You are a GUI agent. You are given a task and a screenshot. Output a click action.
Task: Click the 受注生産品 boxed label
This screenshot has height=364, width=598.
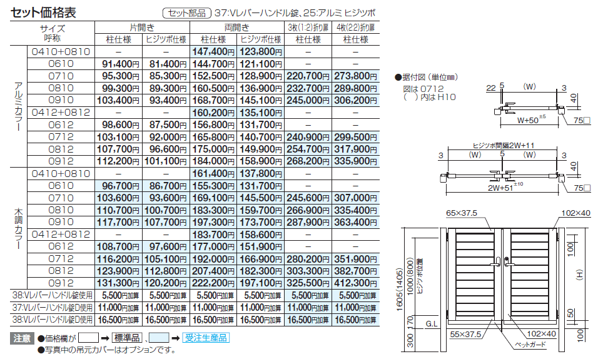pos(206,338)
